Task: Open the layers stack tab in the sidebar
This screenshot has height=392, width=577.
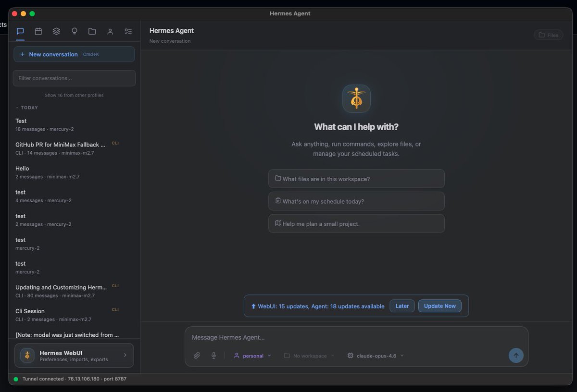Action: (56, 31)
